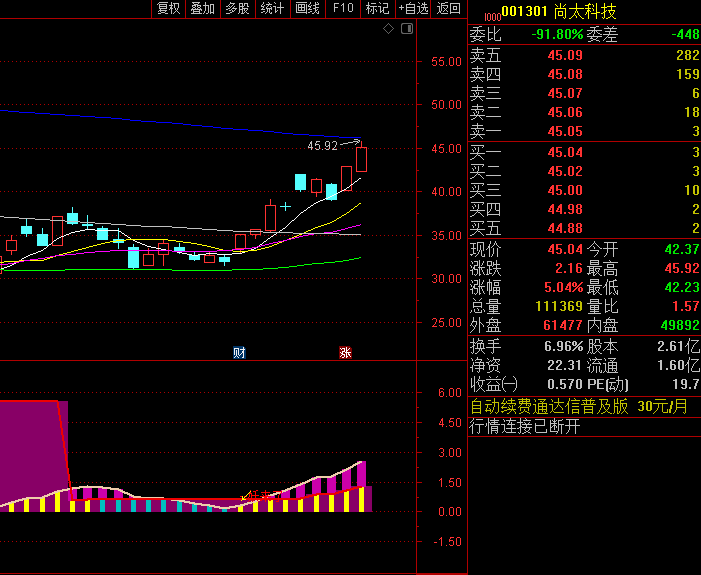Toggle the side panel layout icon

pyautogui.click(x=407, y=29)
